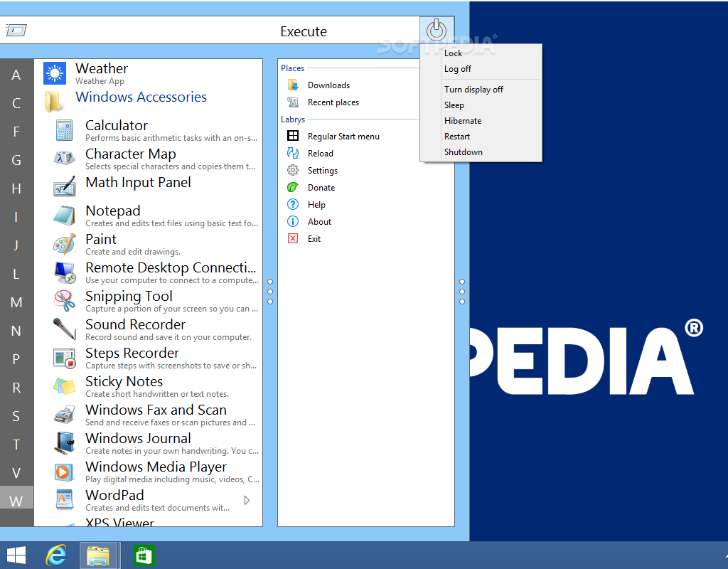Jump to letter T in index
Viewport: 728px width, 569px height.
pos(16,445)
